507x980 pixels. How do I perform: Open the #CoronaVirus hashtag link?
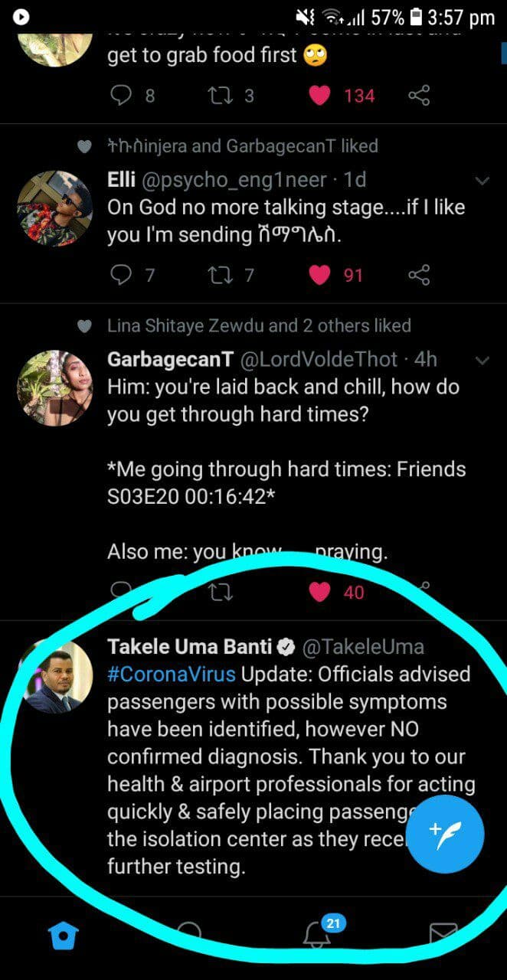coord(172,675)
